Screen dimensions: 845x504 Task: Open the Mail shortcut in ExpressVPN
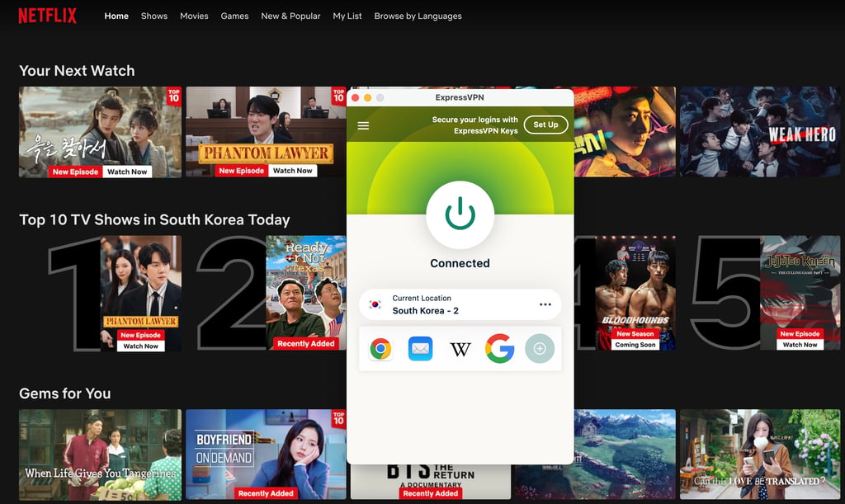pyautogui.click(x=420, y=348)
